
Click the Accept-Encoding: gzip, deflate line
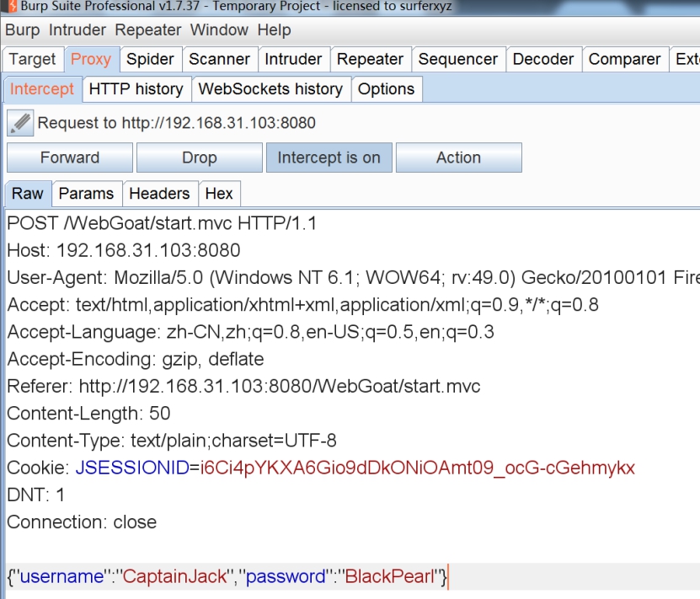pos(136,359)
